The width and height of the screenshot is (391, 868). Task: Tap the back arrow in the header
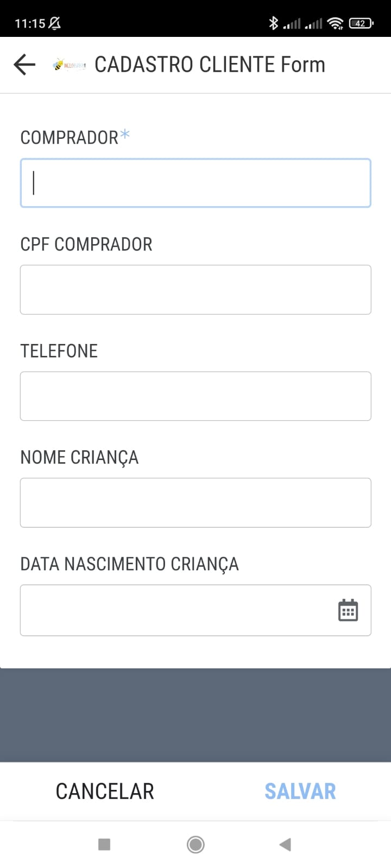click(x=24, y=65)
